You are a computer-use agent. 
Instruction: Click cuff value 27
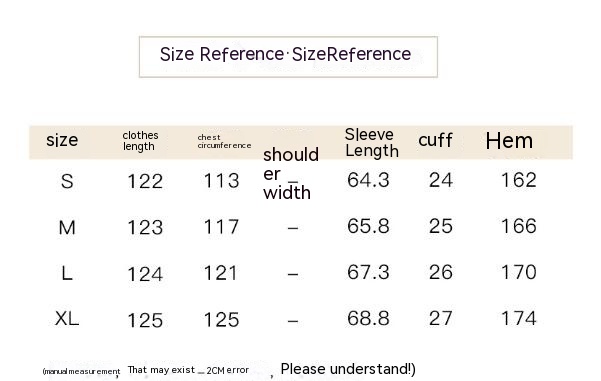(x=441, y=319)
